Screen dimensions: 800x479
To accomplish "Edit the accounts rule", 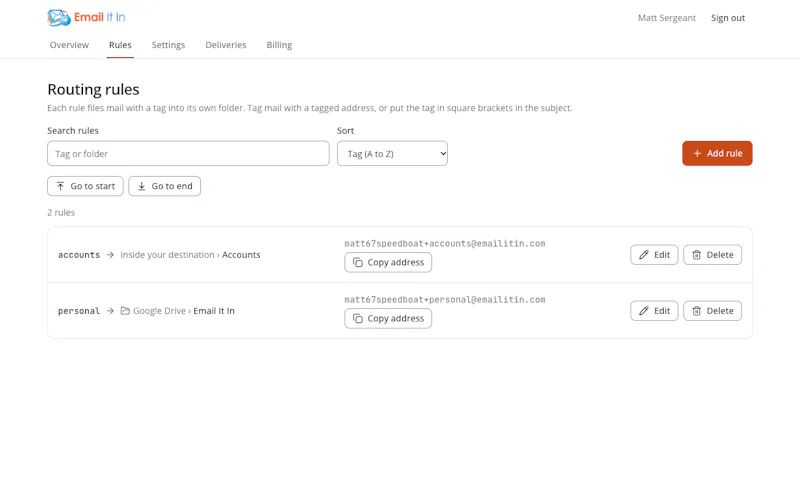I will click(x=654, y=255).
